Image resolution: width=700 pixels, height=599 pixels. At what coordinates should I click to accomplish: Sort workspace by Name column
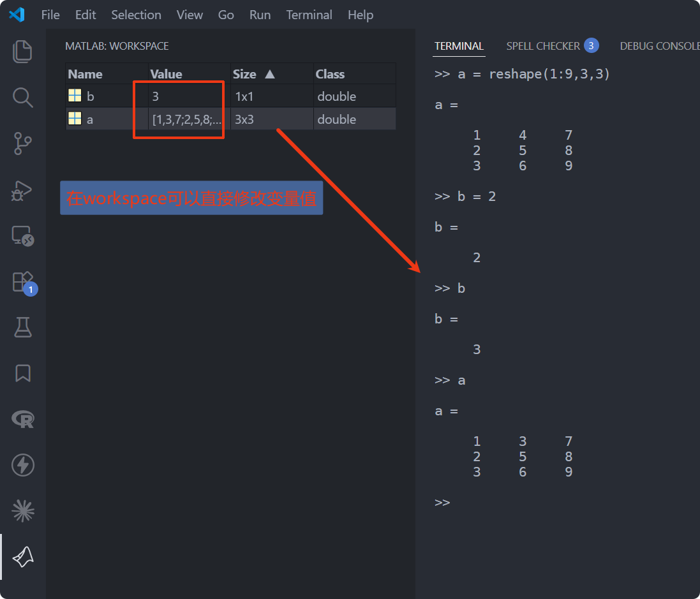[x=107, y=74]
